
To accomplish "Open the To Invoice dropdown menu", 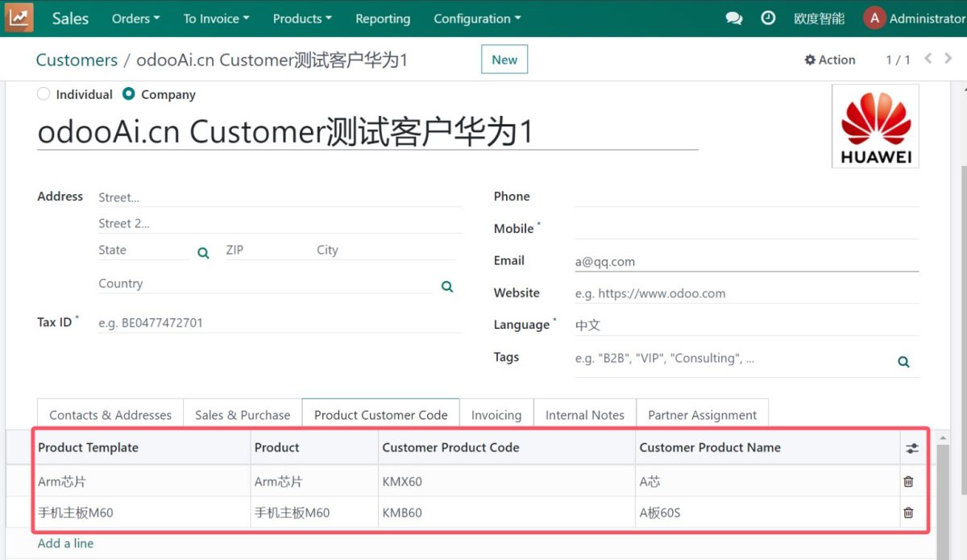I will (x=216, y=19).
